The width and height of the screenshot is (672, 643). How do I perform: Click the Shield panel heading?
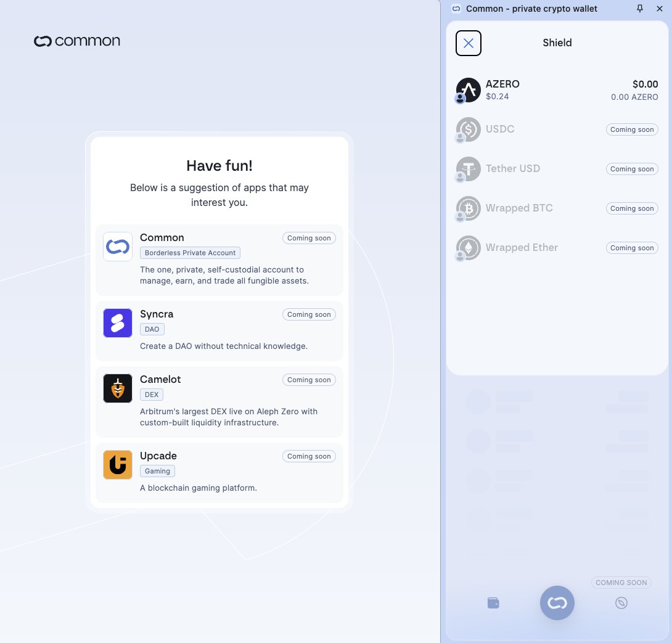[557, 43]
